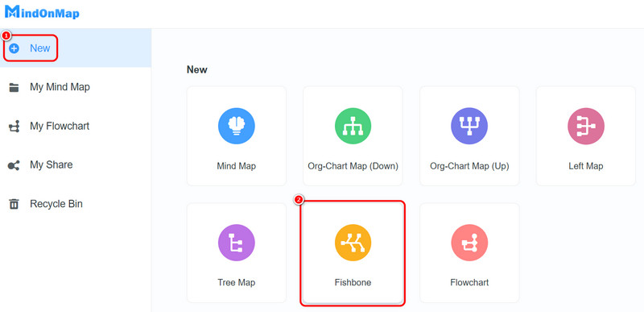Click the share icon beside My Share
This screenshot has width=644, height=312.
(14, 165)
